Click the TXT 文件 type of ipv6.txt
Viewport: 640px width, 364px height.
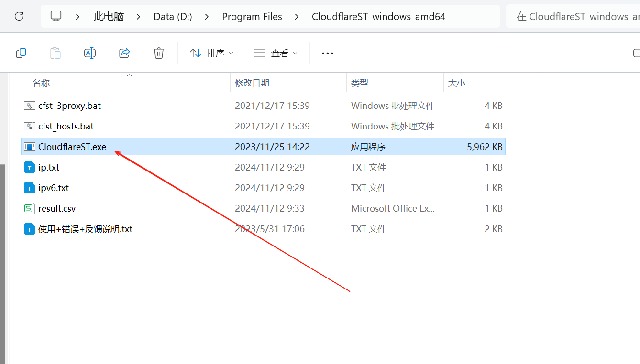point(368,188)
